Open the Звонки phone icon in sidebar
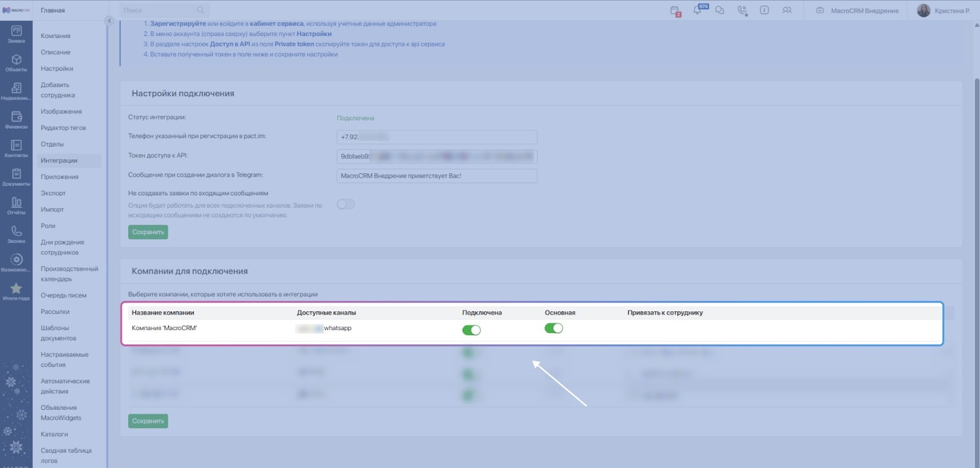This screenshot has height=468, width=980. pyautogui.click(x=17, y=233)
